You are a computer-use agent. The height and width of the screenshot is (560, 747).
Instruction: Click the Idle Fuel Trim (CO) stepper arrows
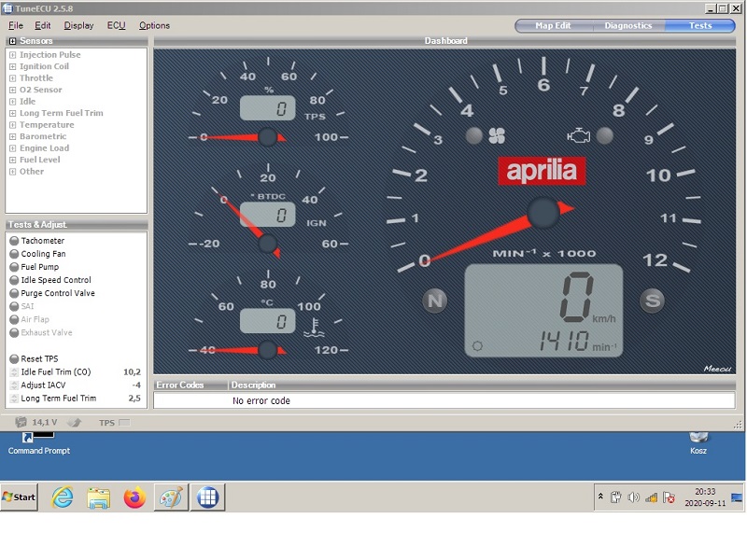coord(14,371)
